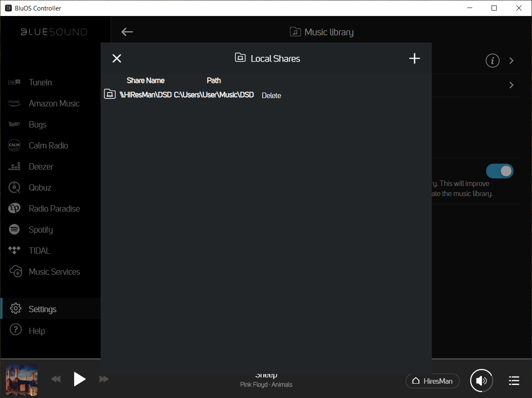This screenshot has height=398, width=532.
Task: Expand the first chevron row arrow
Action: pos(511,61)
